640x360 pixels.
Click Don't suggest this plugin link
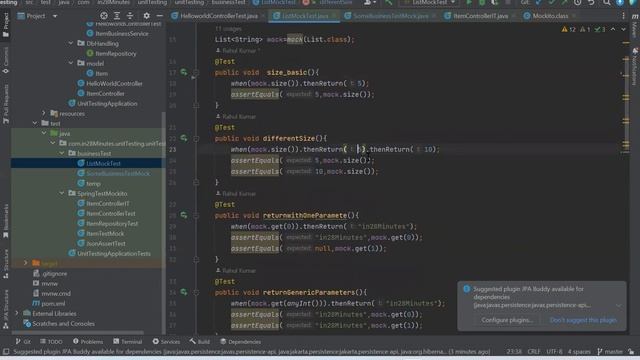(583, 320)
